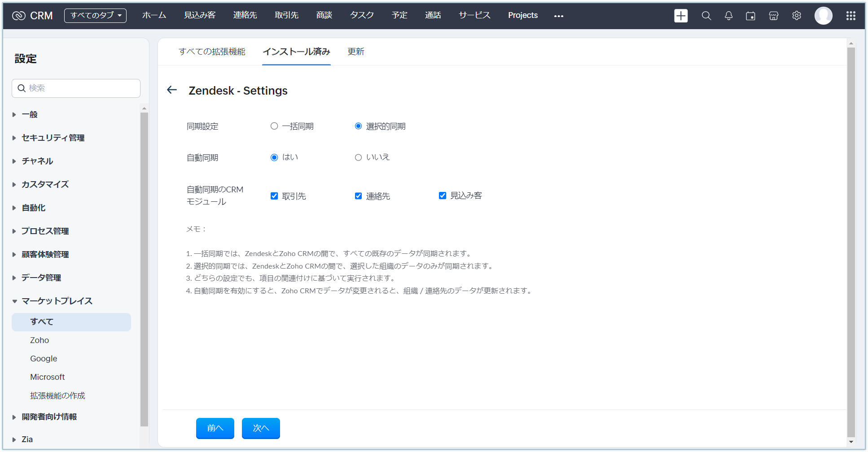Open the settings gear icon
This screenshot has height=452, width=868.
pos(796,16)
